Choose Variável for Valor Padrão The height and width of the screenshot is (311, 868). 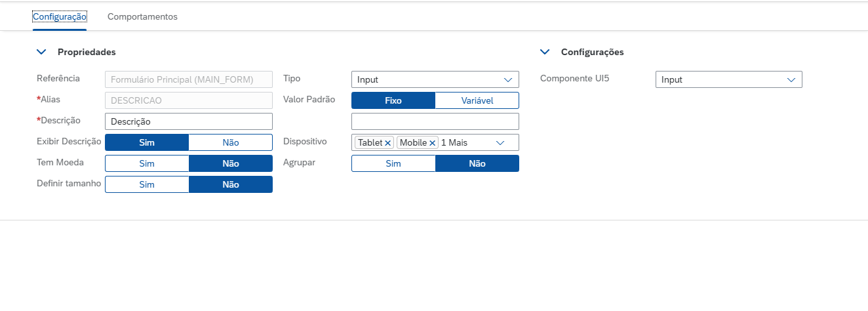(477, 100)
